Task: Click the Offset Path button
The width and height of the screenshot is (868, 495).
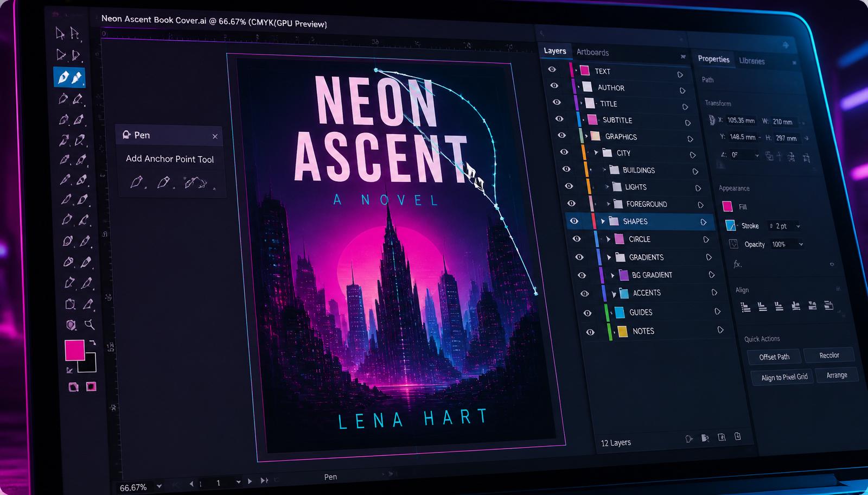Action: point(774,357)
